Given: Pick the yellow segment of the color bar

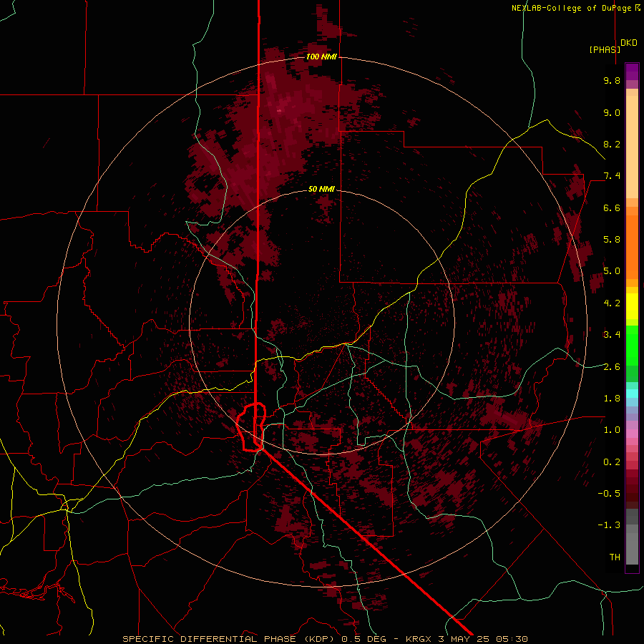Looking at the screenshot, I should coord(632,306).
